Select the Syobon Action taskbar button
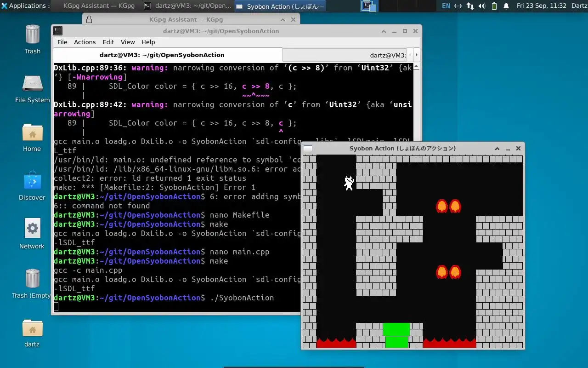Screen dimensions: 588x368 coord(280,6)
